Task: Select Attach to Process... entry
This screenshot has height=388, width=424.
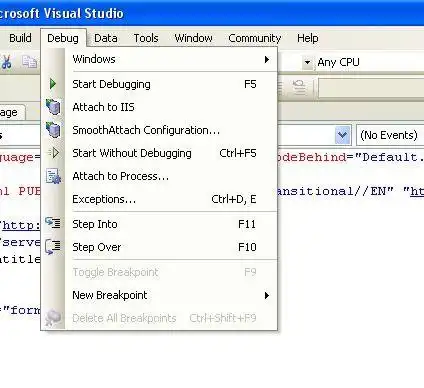Action: click(159, 176)
